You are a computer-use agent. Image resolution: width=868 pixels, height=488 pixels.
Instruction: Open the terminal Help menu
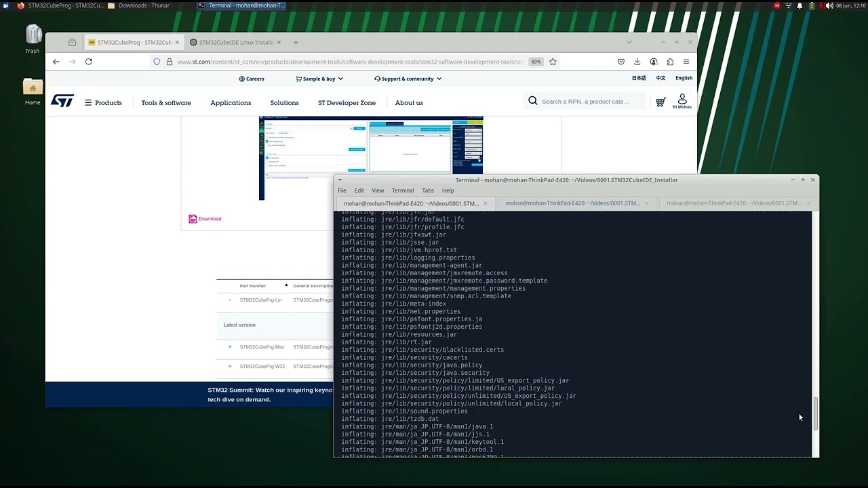coord(448,190)
